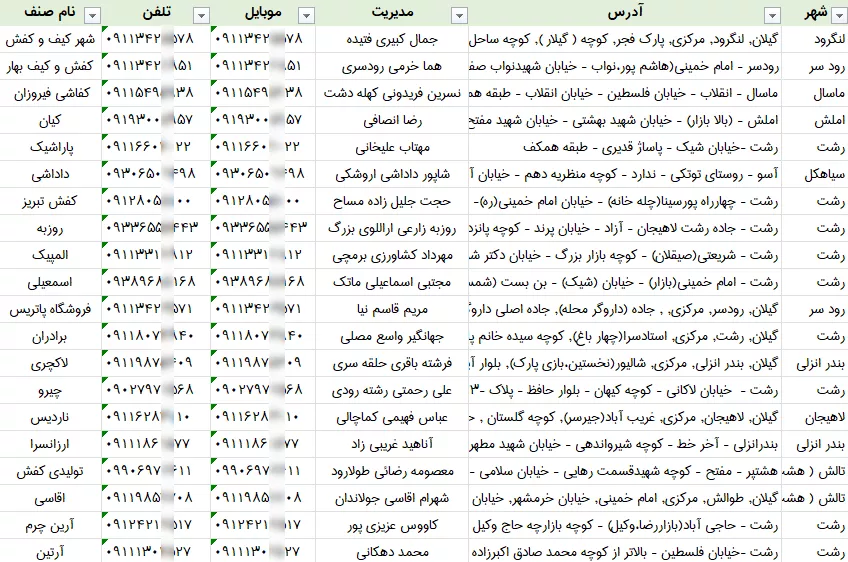The width and height of the screenshot is (848, 562).
Task: Select manager cell حجت جلیل زاده مساح
Action: pos(392,201)
